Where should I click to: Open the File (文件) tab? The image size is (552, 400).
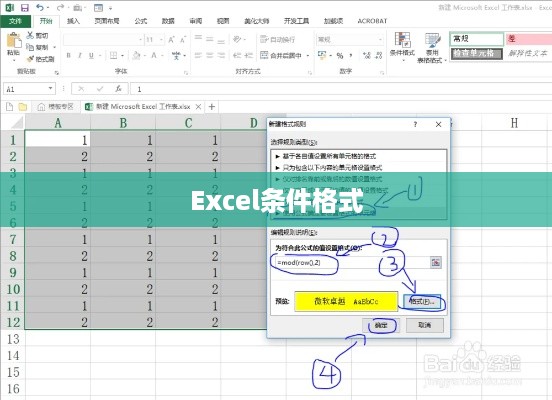(15, 21)
